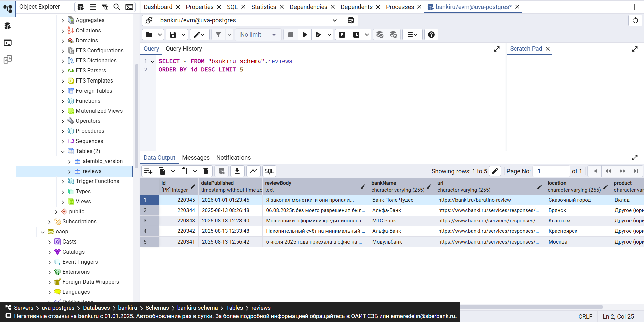Open the Execute options dropdown arrow
This screenshot has width=644, height=322.
329,35
